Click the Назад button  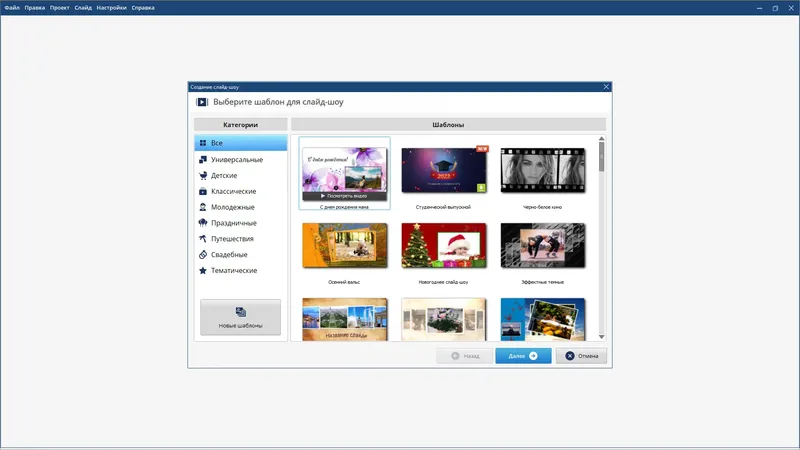tap(464, 356)
